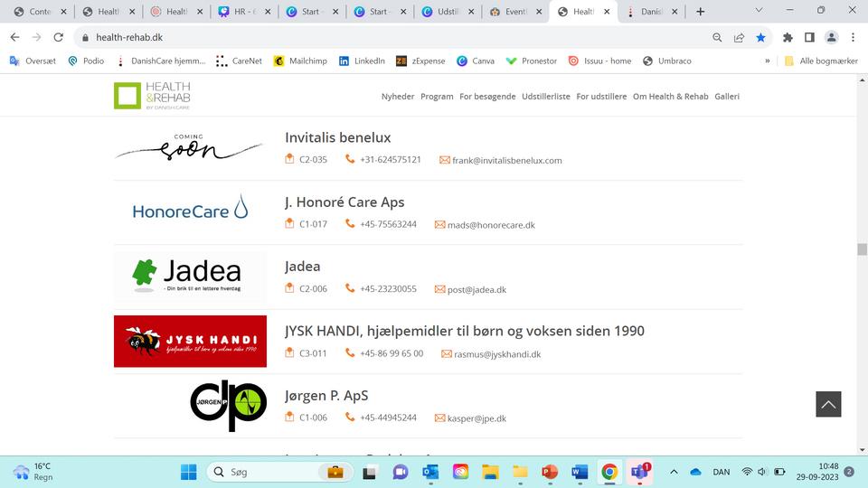Toggle the bookmark star

[x=760, y=37]
